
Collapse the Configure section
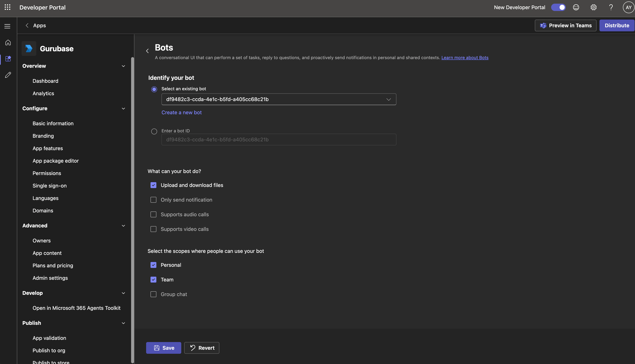tap(123, 109)
